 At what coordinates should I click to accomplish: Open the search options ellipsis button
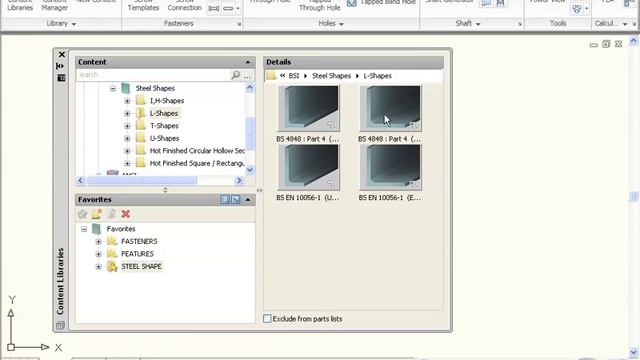tap(247, 76)
